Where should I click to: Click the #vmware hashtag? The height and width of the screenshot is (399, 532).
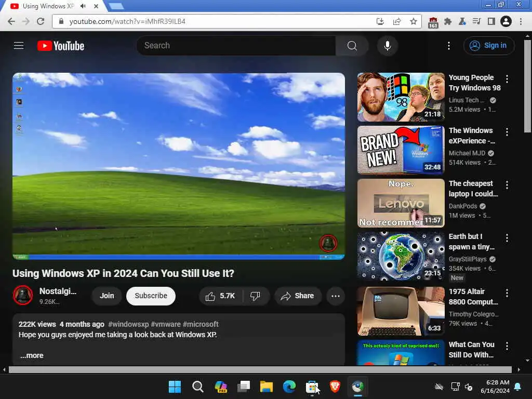coord(166,324)
